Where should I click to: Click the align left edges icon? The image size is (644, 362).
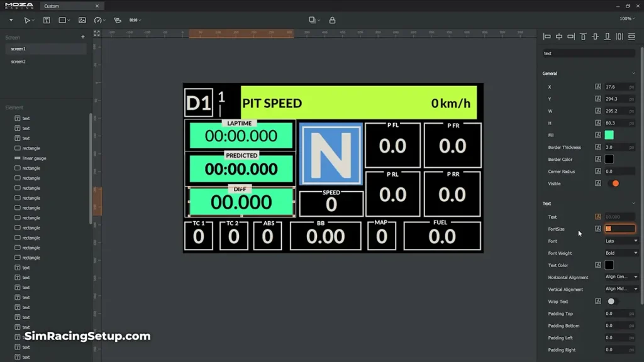coord(547,37)
